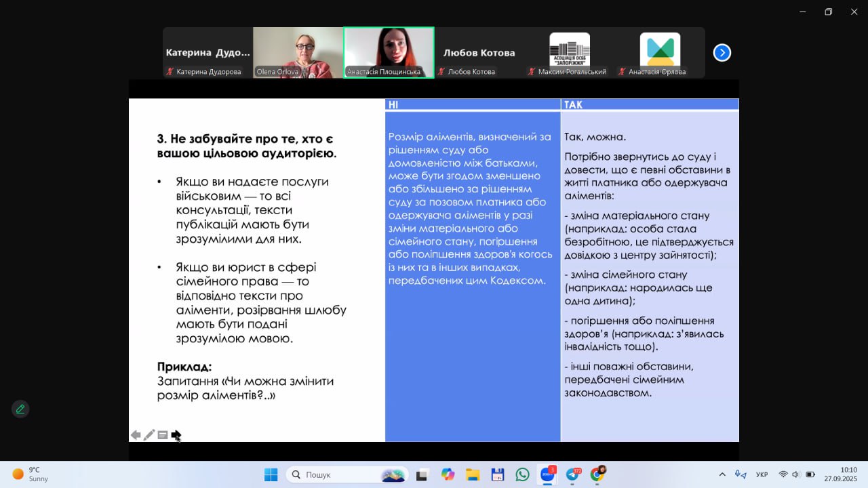Launch Copilot from the taskbar
Image resolution: width=868 pixels, height=488 pixels.
click(x=448, y=474)
